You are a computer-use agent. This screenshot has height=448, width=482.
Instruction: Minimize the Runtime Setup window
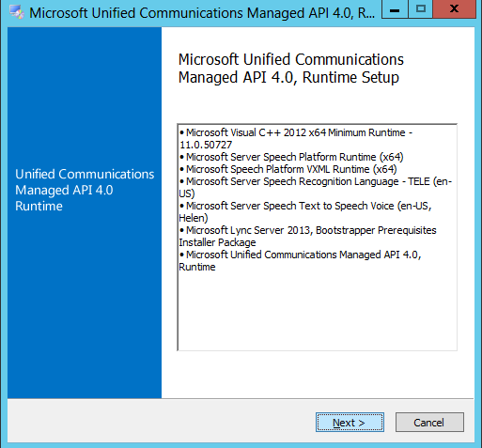[395, 9]
